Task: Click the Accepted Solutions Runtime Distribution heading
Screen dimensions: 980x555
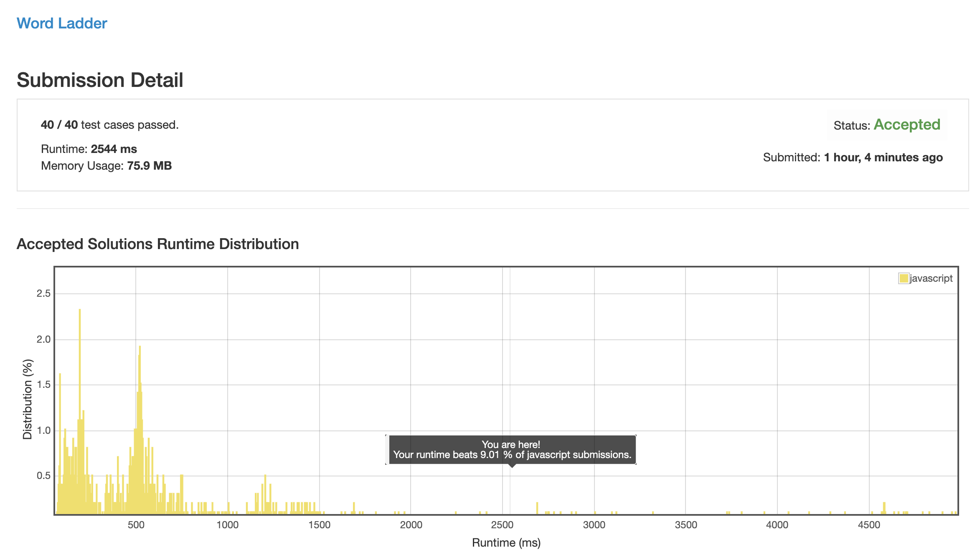Action: point(158,244)
